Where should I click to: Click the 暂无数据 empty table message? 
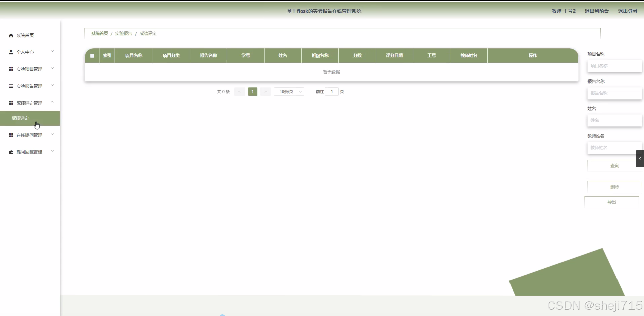pos(331,72)
